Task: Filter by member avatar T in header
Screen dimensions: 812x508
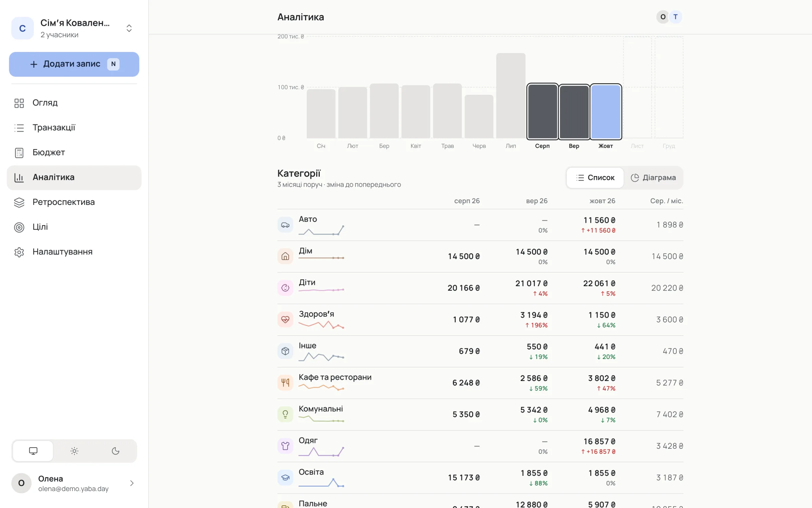Action: [x=675, y=17]
